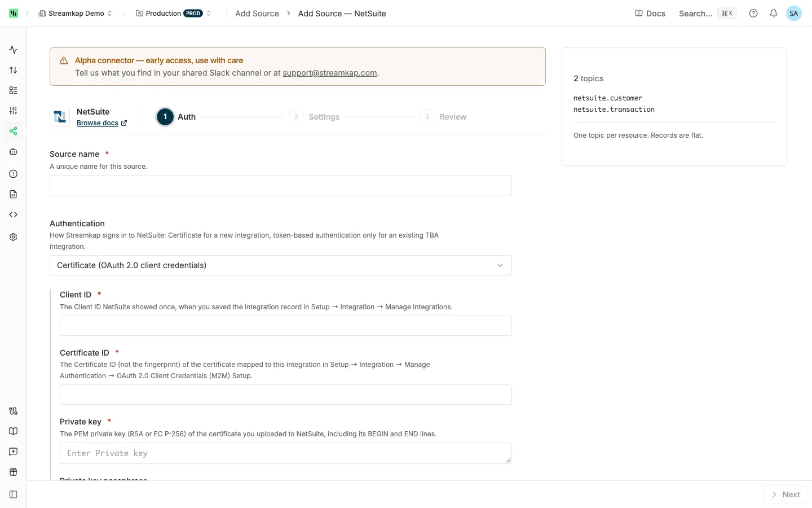Click the Streamkap logo in the top-left
The width and height of the screenshot is (812, 508).
[x=14, y=13]
